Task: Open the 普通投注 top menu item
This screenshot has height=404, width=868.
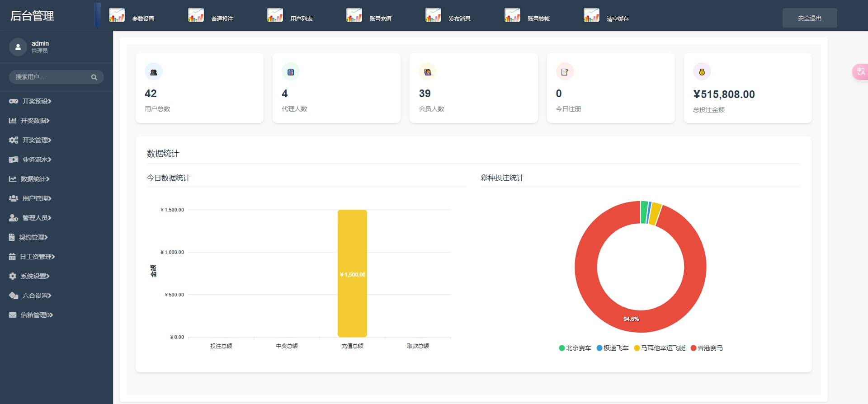Action: [x=222, y=19]
